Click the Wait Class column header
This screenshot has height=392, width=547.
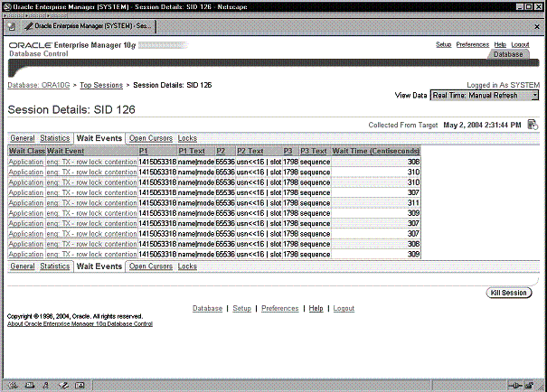click(x=27, y=151)
